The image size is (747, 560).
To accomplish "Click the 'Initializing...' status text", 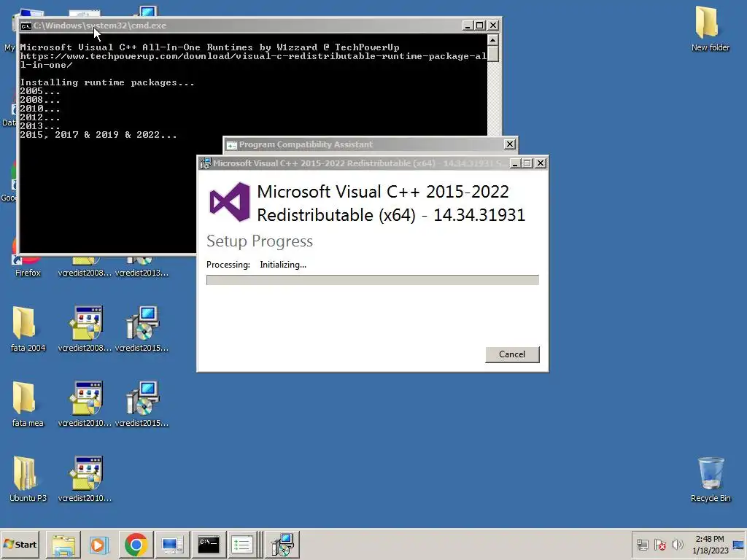I will pos(283,265).
